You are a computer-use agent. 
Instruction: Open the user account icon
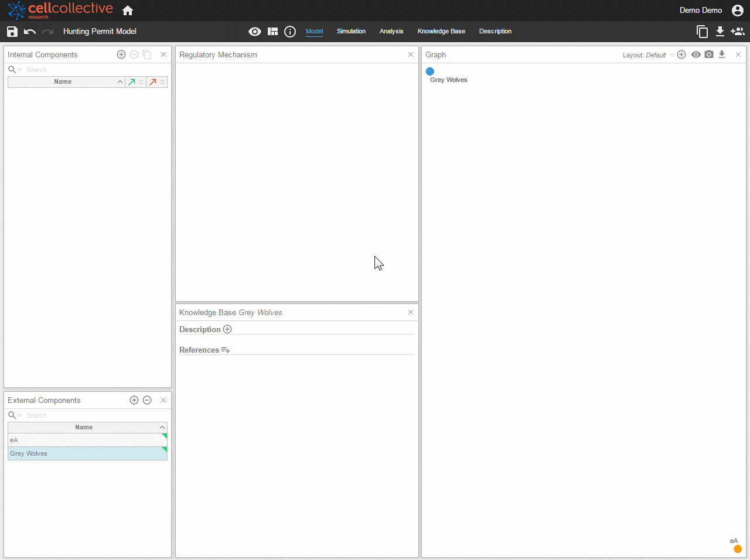click(x=738, y=11)
